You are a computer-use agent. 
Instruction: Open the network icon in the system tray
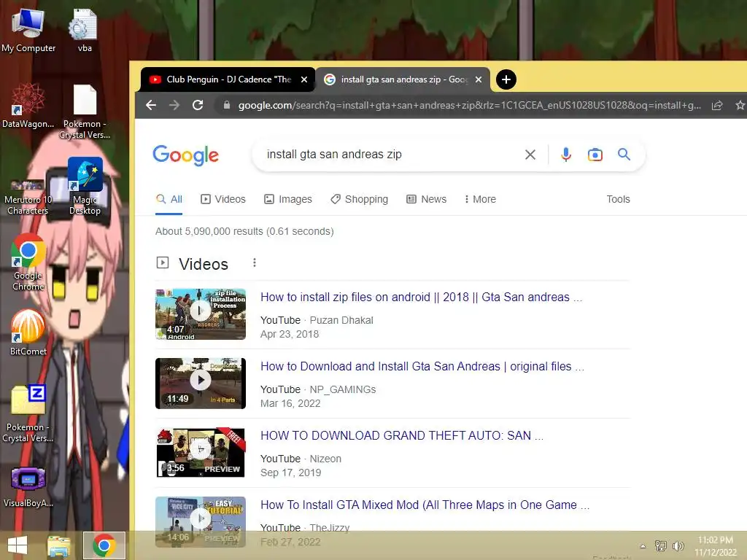tap(661, 545)
